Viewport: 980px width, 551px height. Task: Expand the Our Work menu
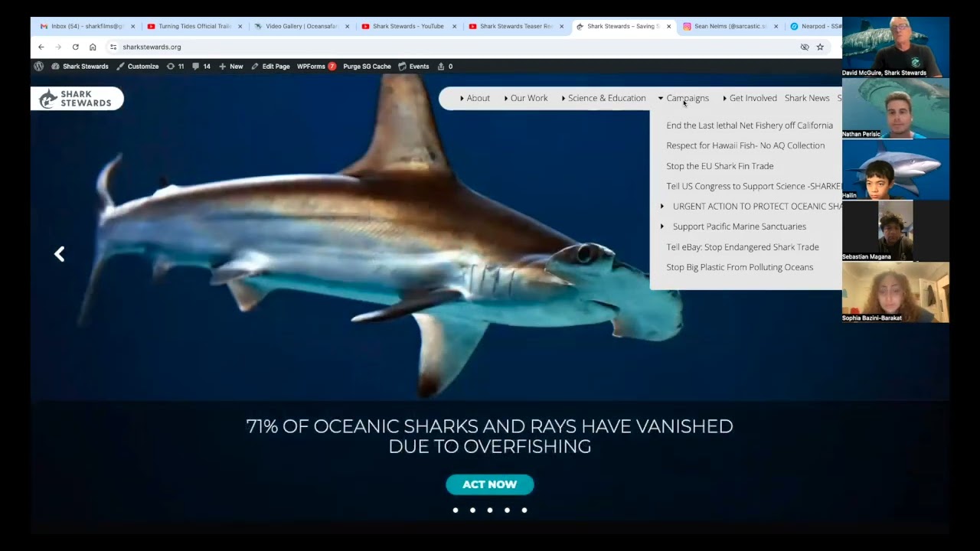526,98
